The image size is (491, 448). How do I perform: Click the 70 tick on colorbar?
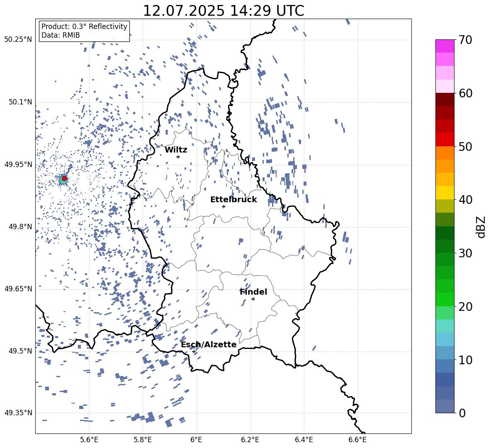coord(465,40)
